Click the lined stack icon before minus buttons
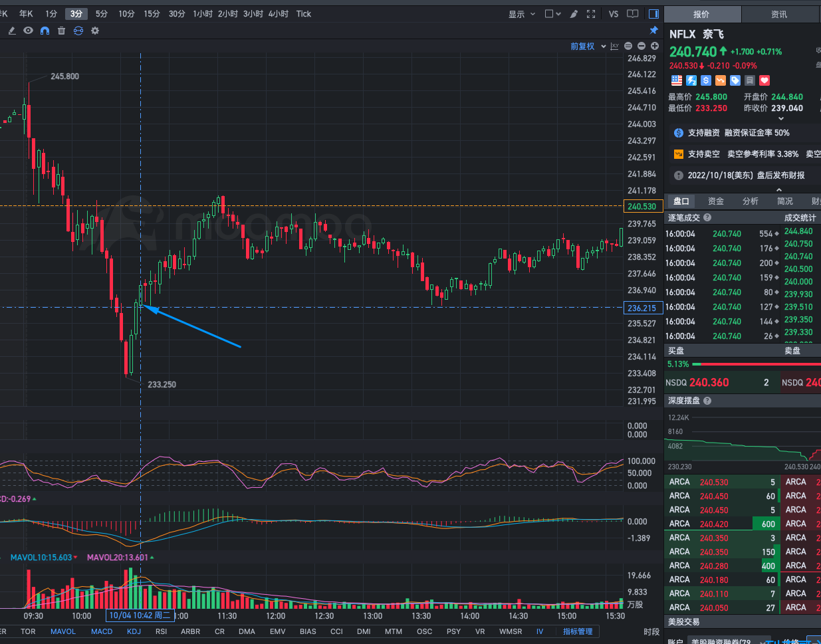 click(x=628, y=46)
